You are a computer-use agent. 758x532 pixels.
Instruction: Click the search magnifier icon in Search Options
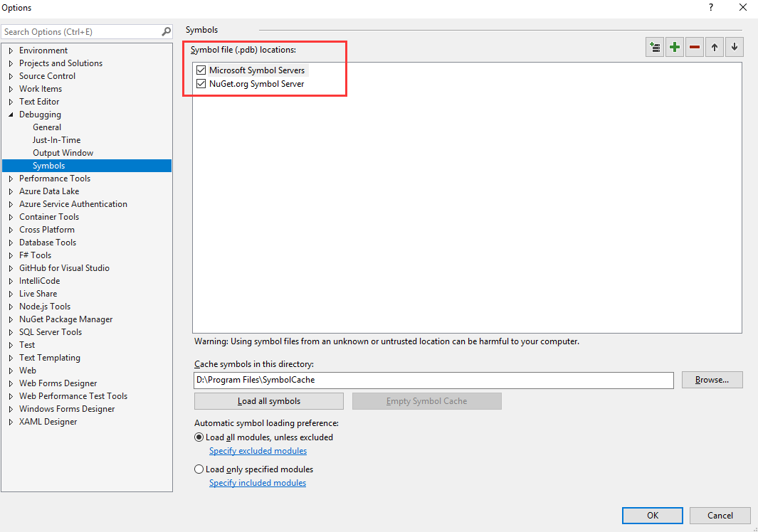pyautogui.click(x=166, y=32)
